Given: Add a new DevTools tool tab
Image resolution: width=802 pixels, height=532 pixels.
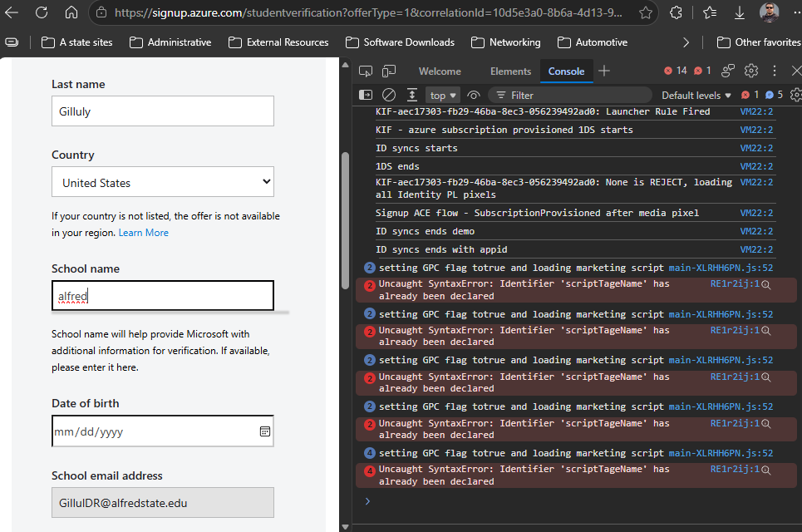Looking at the screenshot, I should pos(604,71).
